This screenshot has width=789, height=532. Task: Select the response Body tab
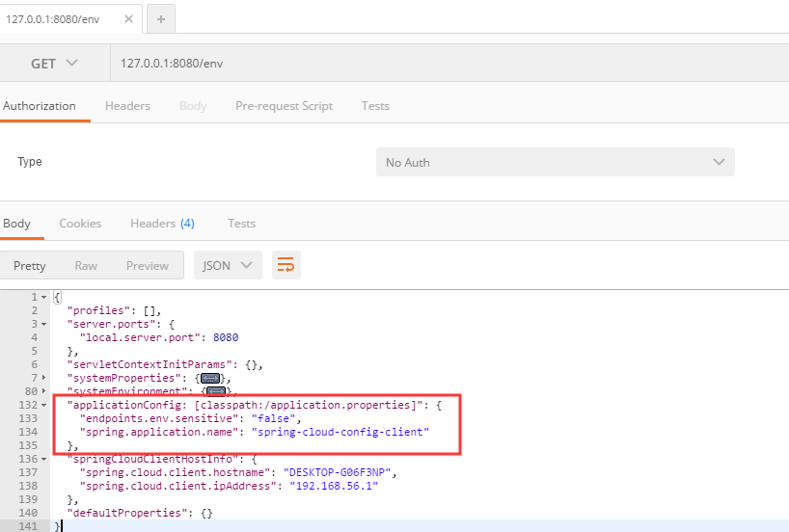pyautogui.click(x=16, y=224)
